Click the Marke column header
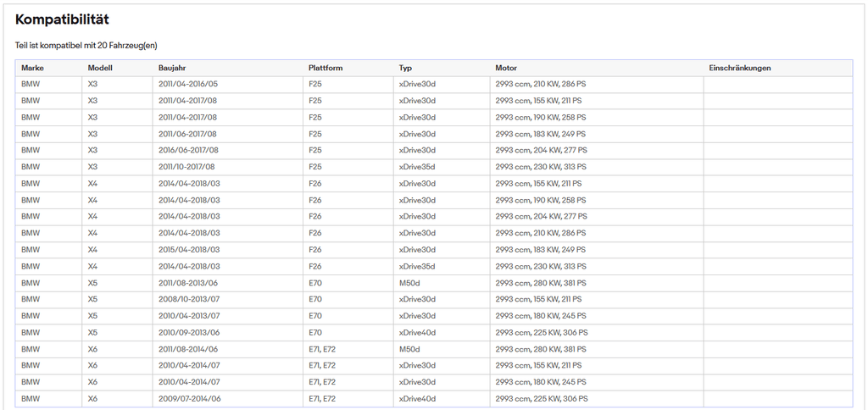 (33, 68)
